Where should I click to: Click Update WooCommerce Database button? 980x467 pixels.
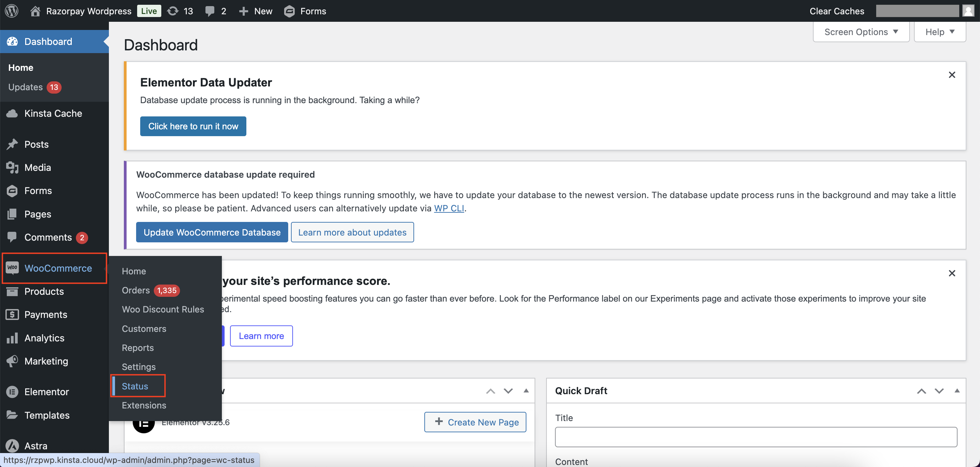[x=212, y=232]
